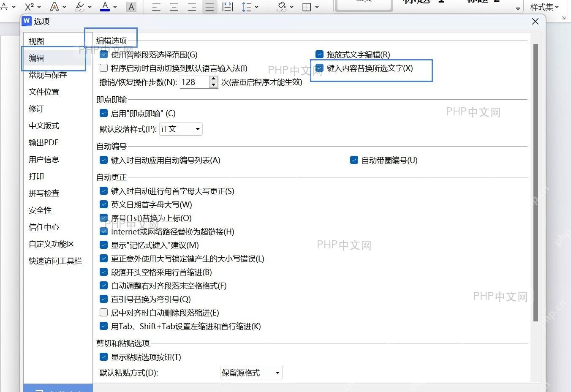571x392 pixels.
Task: Check 居中对齐时自动删除段落缩进(E)
Action: [x=103, y=313]
